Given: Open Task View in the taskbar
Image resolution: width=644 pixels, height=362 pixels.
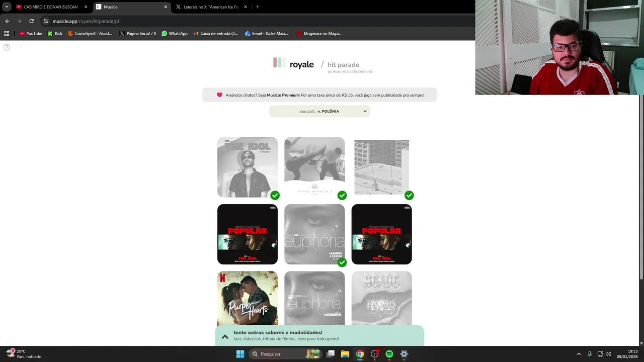Looking at the screenshot, I should tap(331, 354).
